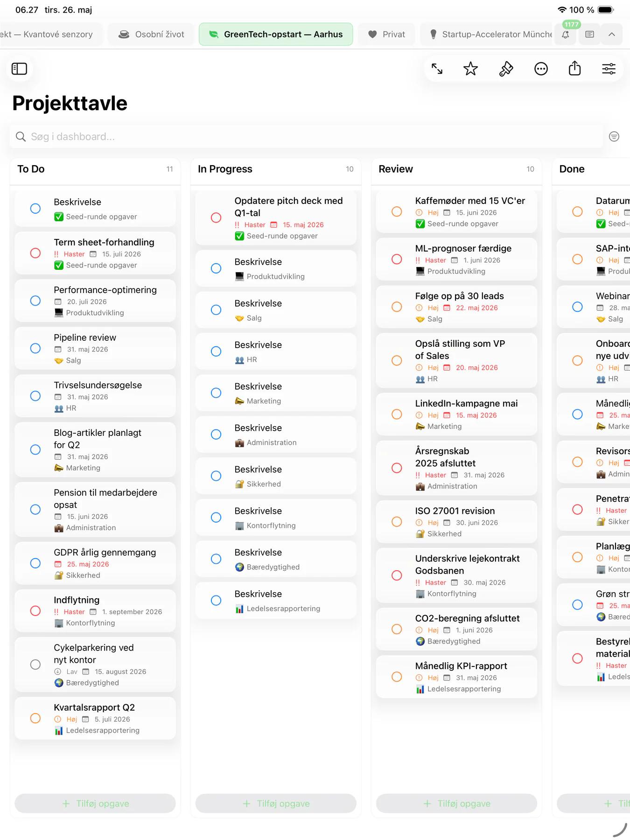This screenshot has height=840, width=630.
Task: Open the Privat tab
Action: click(x=386, y=34)
